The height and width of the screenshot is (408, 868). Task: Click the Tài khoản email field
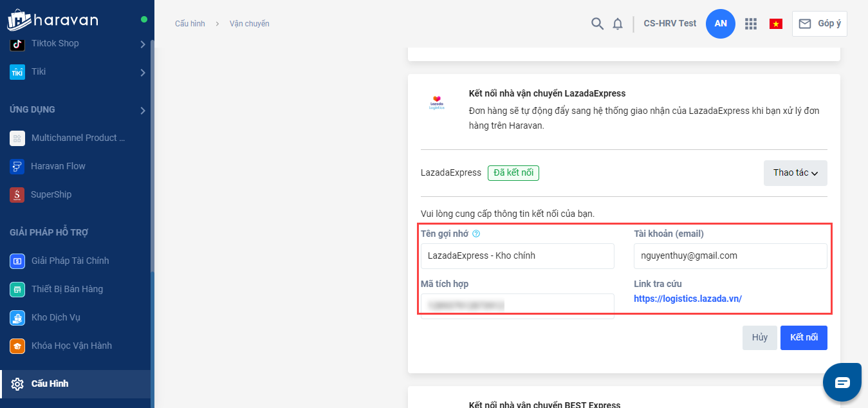(730, 255)
